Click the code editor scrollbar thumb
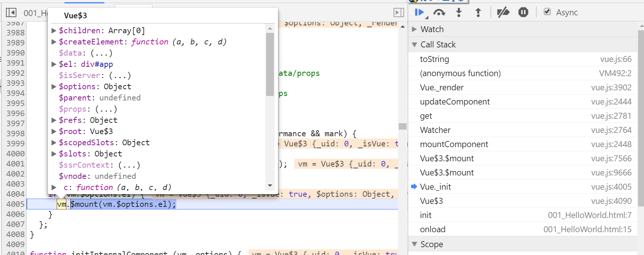 pos(402,126)
